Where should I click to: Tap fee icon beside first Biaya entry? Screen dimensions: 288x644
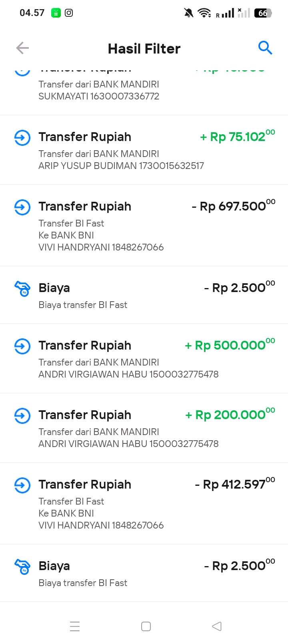(22, 288)
